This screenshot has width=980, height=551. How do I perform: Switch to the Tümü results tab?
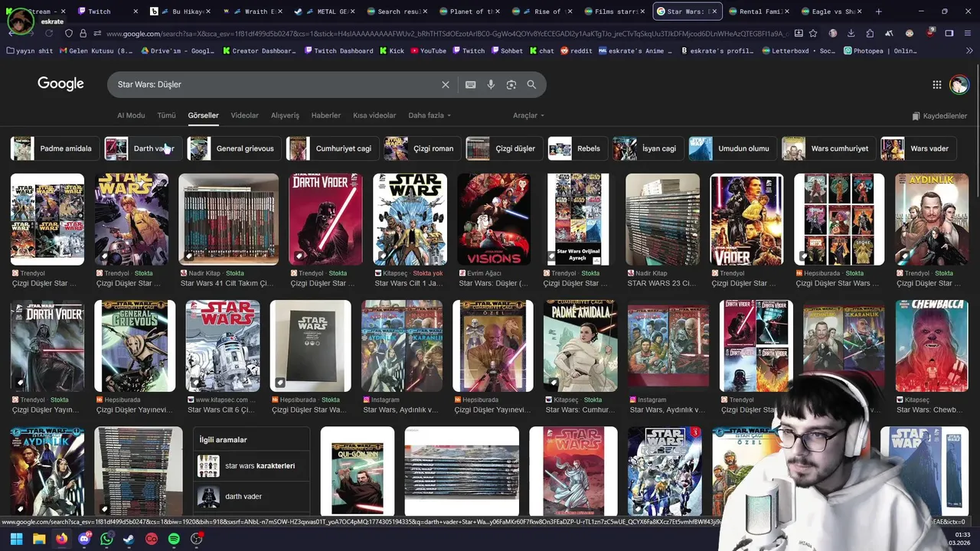point(166,116)
